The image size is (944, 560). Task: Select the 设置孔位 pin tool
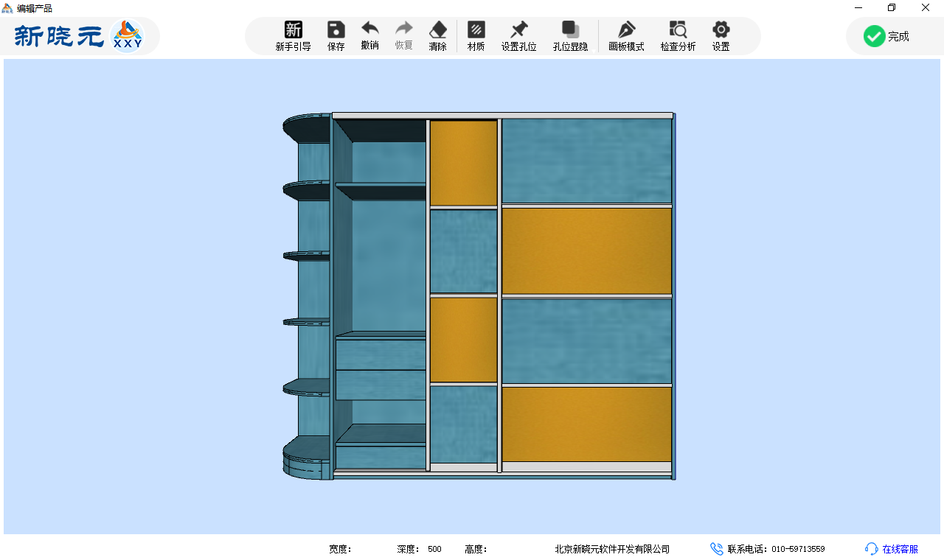click(x=518, y=35)
